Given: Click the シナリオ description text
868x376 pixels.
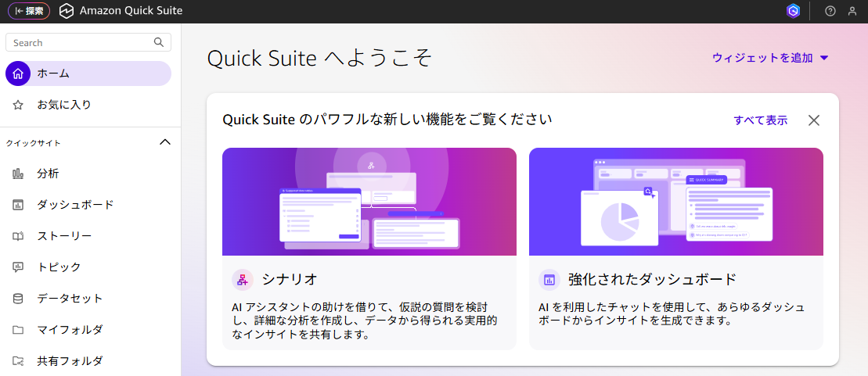Looking at the screenshot, I should [364, 320].
